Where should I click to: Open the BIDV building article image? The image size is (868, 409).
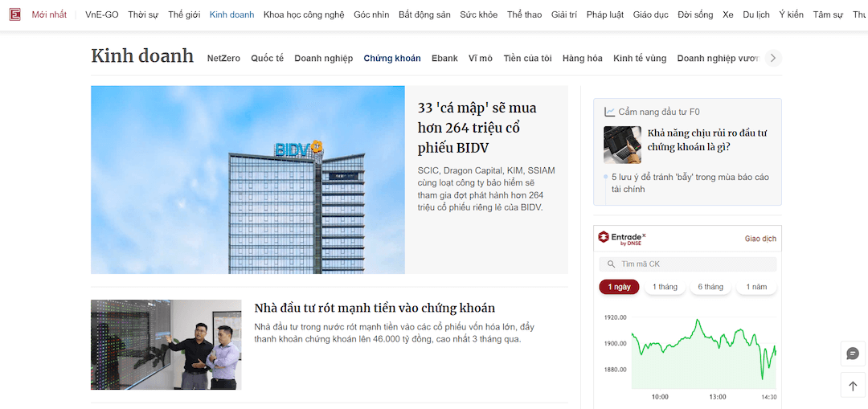tap(248, 180)
